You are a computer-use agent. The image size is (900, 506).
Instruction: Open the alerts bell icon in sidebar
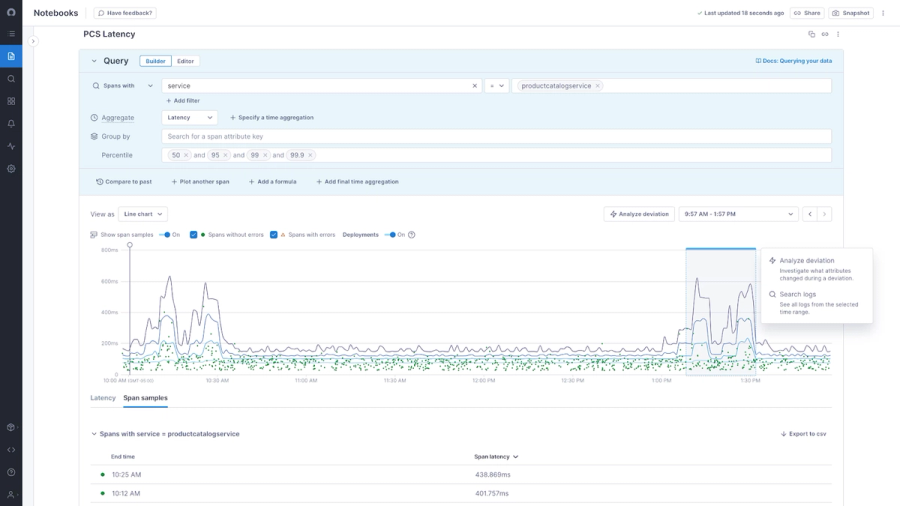(x=11, y=123)
